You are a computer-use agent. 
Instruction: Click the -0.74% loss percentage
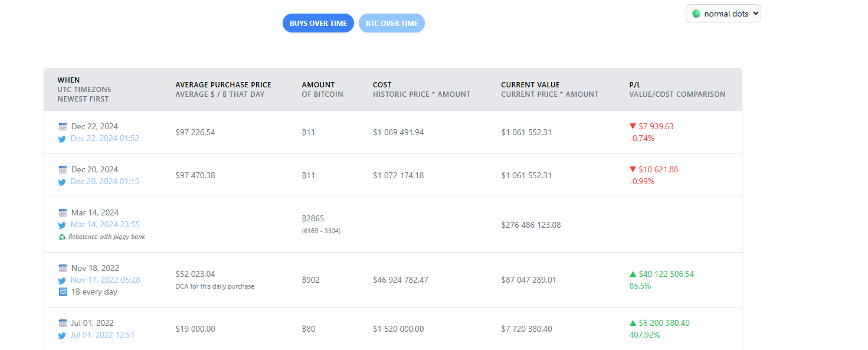click(x=641, y=138)
